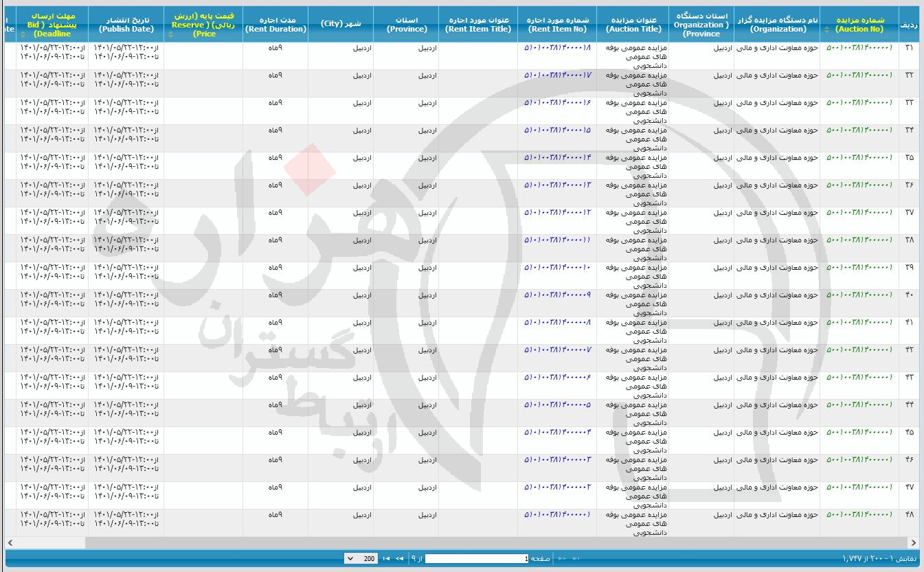Screen dimensions: 924x572
Task: Select the publish date cell in row ۳۸
Action: tap(126, 248)
